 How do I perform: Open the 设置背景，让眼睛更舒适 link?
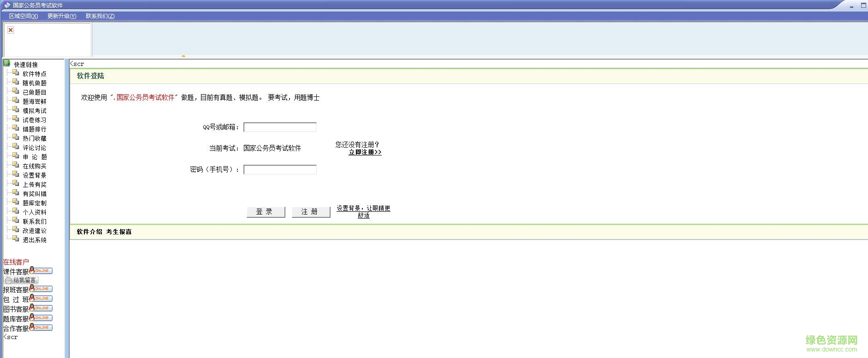coord(363,212)
